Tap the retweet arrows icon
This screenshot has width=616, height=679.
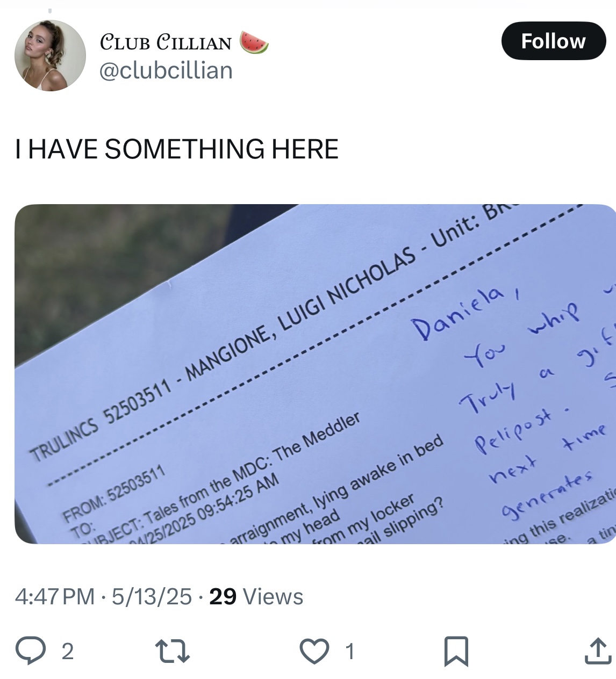172,651
